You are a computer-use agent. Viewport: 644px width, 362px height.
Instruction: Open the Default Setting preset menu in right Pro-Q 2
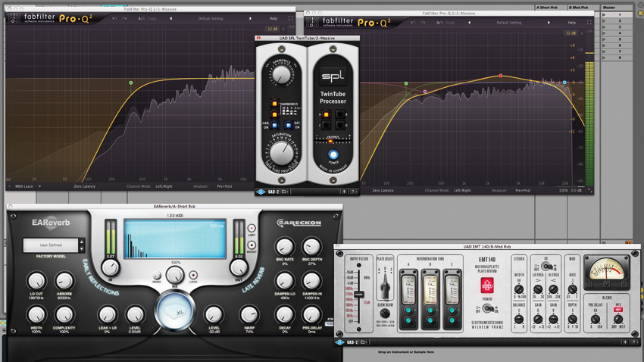509,23
